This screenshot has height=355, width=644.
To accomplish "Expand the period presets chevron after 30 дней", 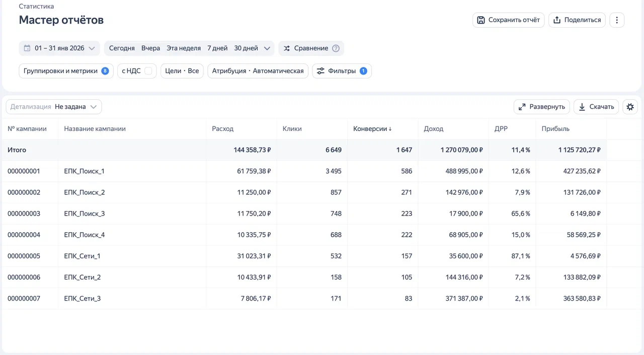I will coord(267,48).
